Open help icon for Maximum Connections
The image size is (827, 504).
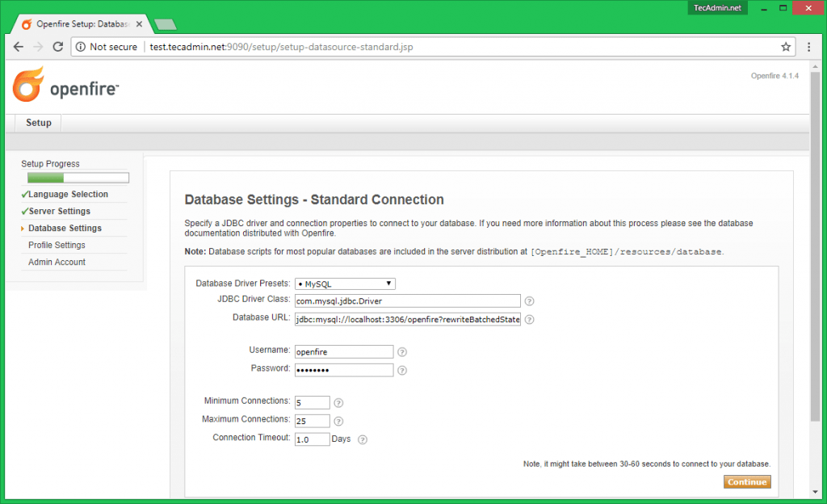pos(338,422)
